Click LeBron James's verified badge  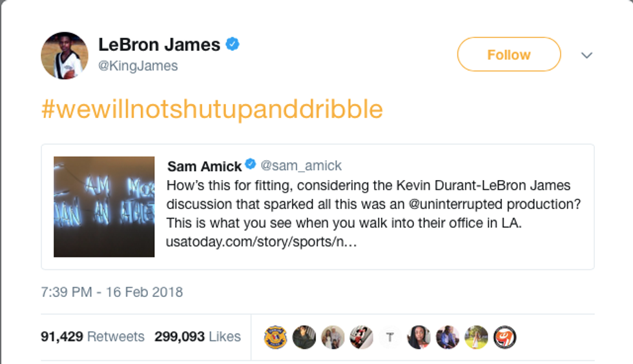pos(233,45)
